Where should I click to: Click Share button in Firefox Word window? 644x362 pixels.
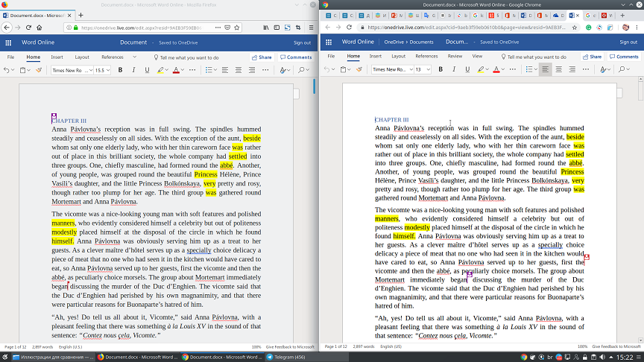pos(262,57)
